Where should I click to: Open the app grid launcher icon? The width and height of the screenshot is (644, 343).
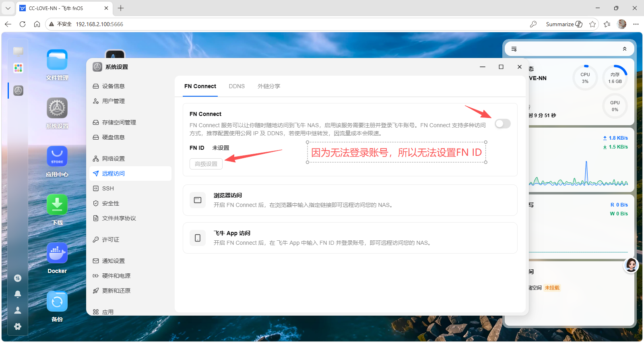18,68
